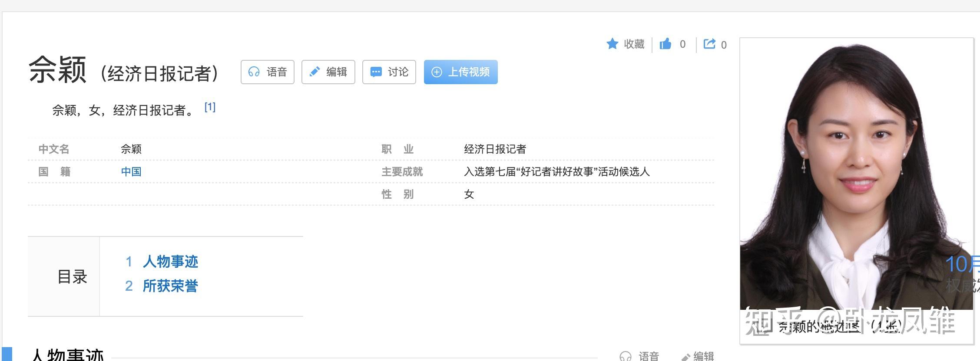980x361 pixels.
Task: Click the 收藏 label text
Action: pyautogui.click(x=634, y=44)
